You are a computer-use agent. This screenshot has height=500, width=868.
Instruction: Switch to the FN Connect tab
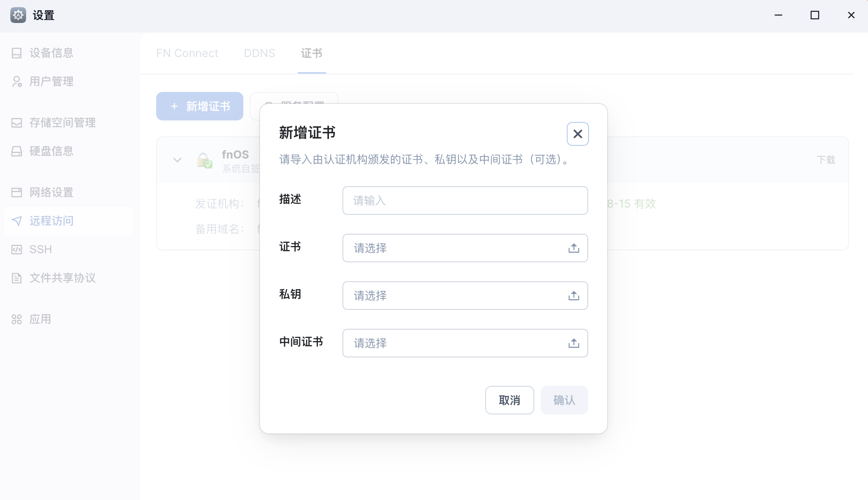(187, 53)
